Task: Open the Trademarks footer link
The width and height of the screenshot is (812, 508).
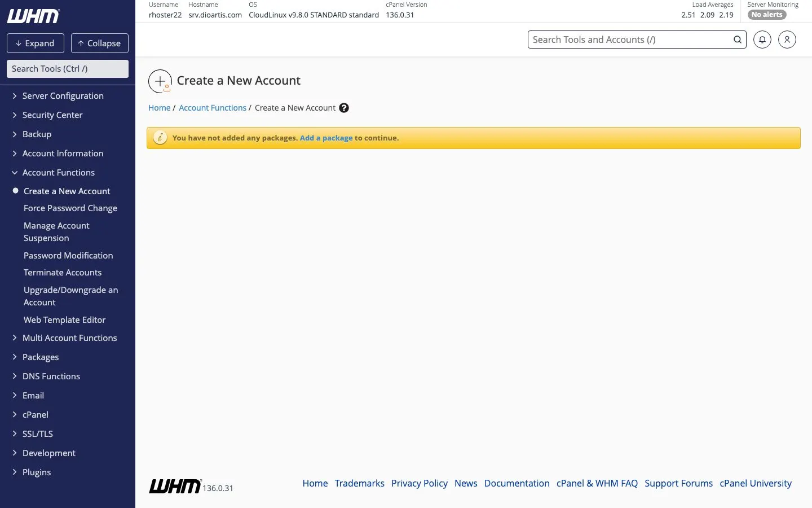Action: [360, 483]
